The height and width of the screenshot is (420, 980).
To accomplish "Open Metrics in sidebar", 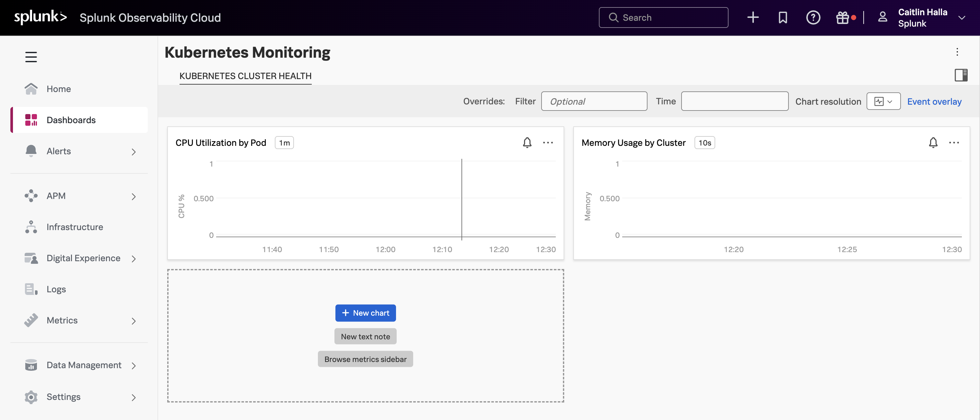I will (x=79, y=320).
